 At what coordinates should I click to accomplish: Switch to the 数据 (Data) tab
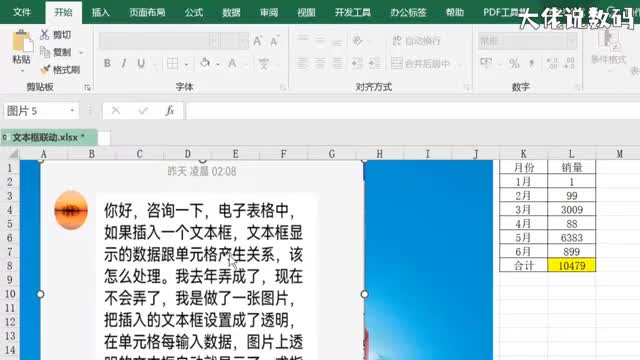[x=231, y=12]
